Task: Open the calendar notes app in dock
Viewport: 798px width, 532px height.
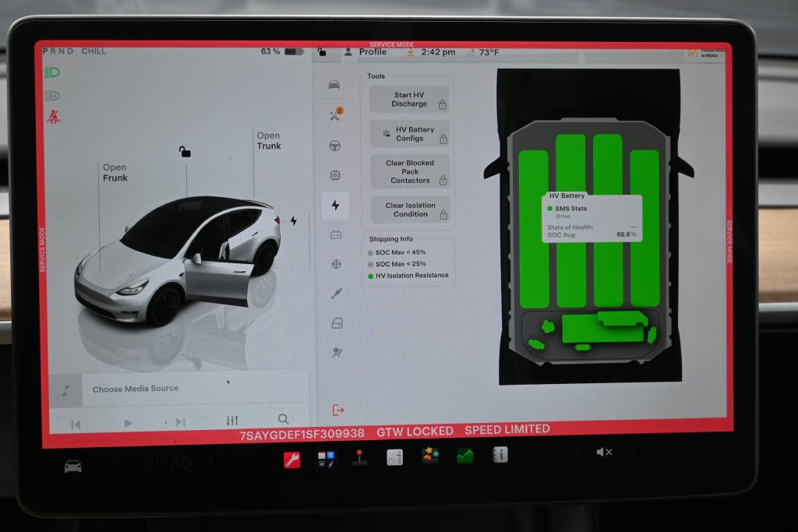Action: pyautogui.click(x=394, y=456)
